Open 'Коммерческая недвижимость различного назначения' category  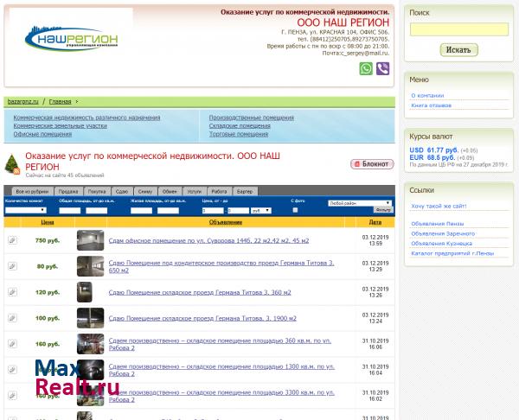tap(86, 118)
